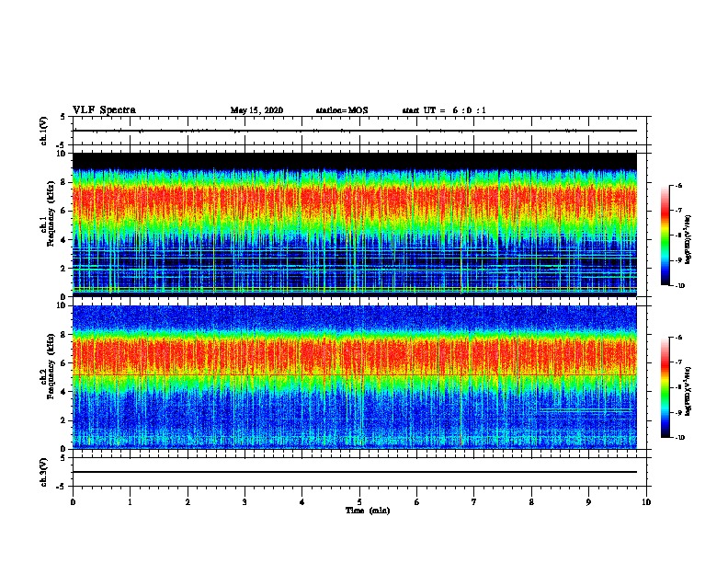Click the 'VLF Spectra' plot title

(x=104, y=110)
